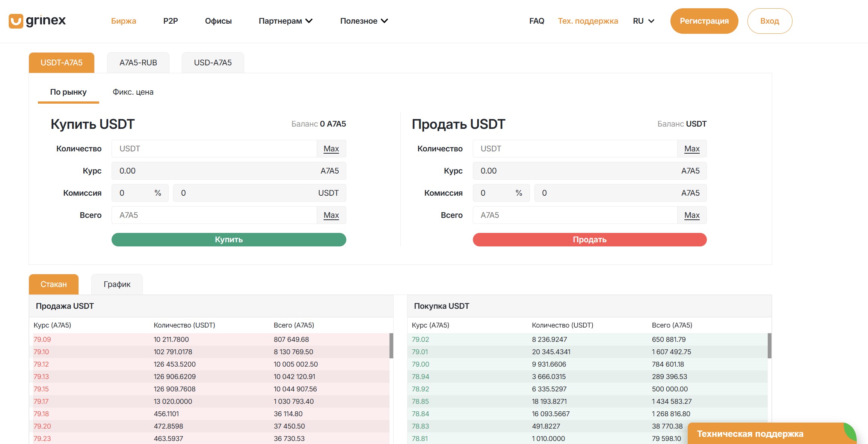Image resolution: width=868 pixels, height=444 pixels.
Task: Open the Тех. поддержка link
Action: pos(588,21)
